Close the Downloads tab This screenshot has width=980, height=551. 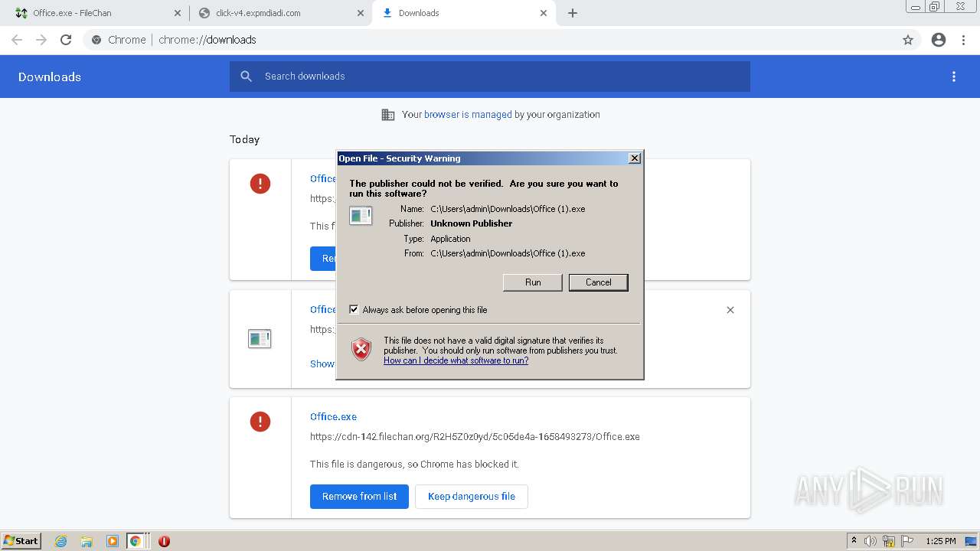pos(544,13)
